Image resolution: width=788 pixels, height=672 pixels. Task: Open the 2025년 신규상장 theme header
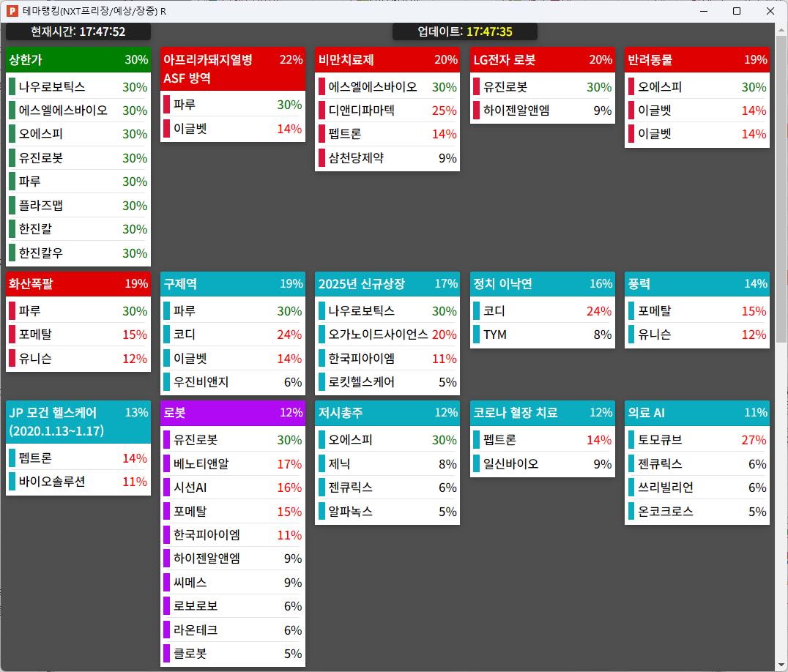point(387,284)
